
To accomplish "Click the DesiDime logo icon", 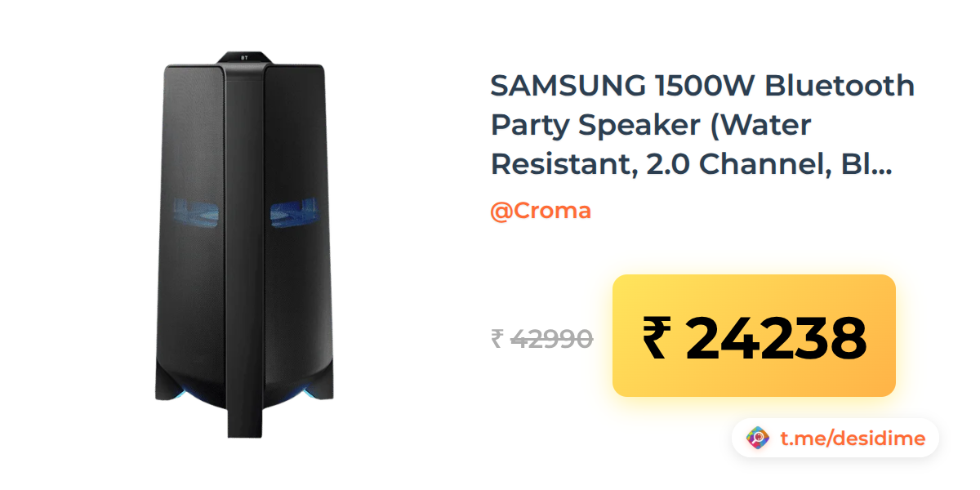I will tap(759, 439).
